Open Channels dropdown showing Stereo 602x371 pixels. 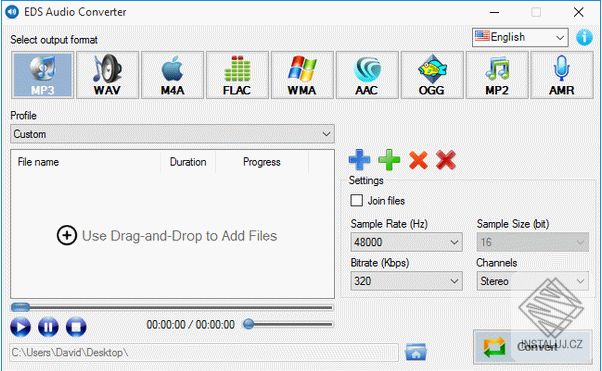[x=533, y=281]
